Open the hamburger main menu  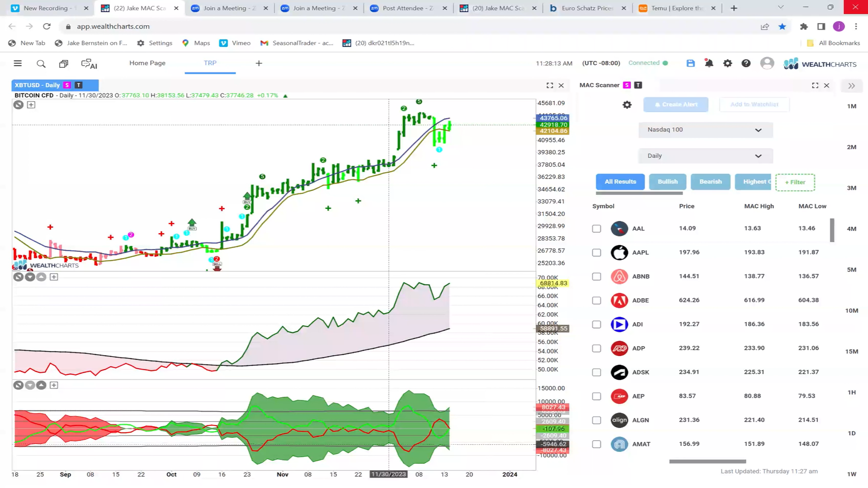click(18, 63)
